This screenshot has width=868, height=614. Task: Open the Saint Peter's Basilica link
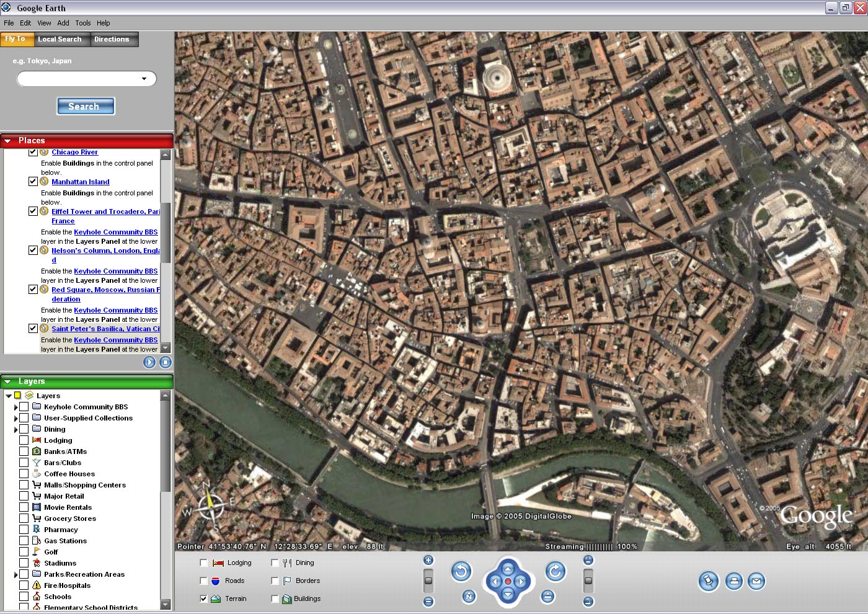[105, 329]
